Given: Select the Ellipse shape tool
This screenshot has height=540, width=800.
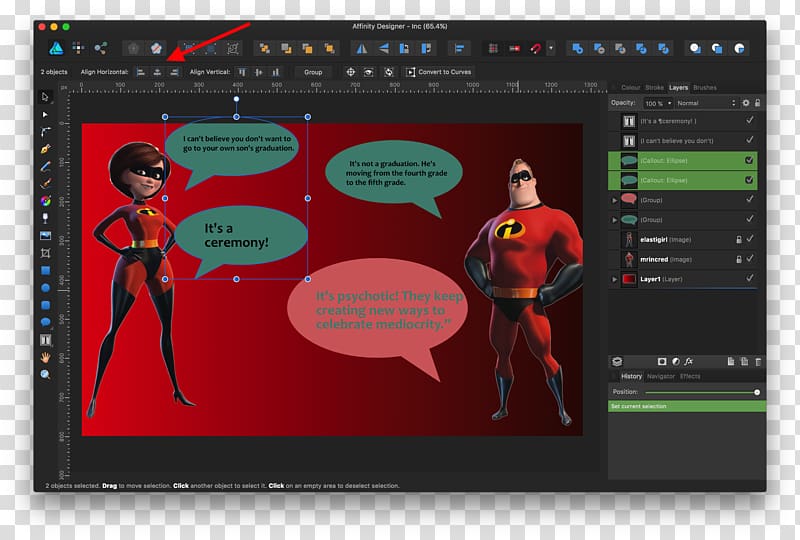Looking at the screenshot, I should [45, 288].
